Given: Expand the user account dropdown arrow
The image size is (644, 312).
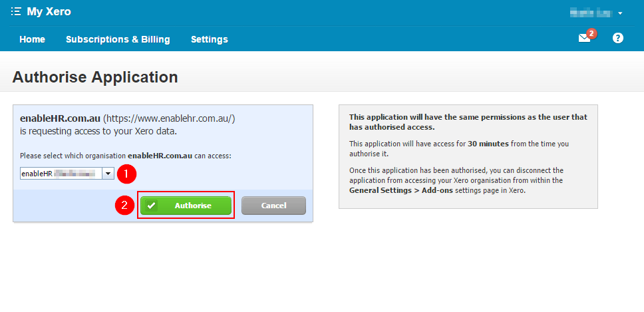Looking at the screenshot, I should click(x=620, y=13).
